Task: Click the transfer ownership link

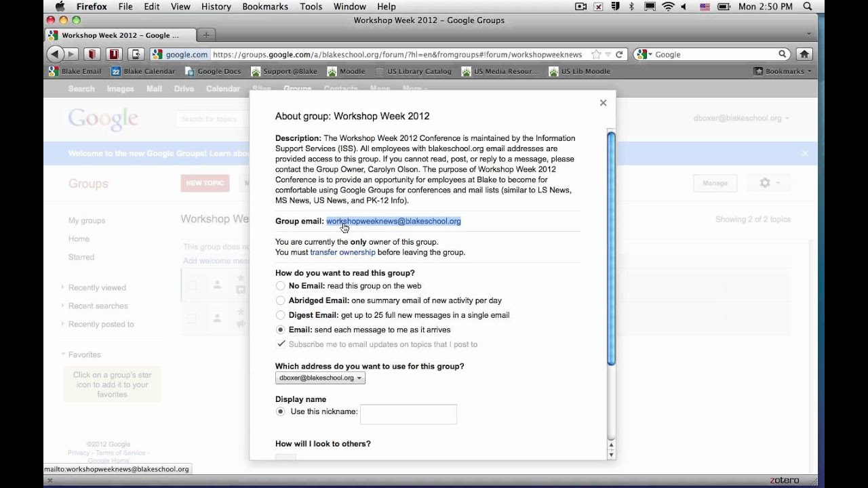Action: (342, 252)
